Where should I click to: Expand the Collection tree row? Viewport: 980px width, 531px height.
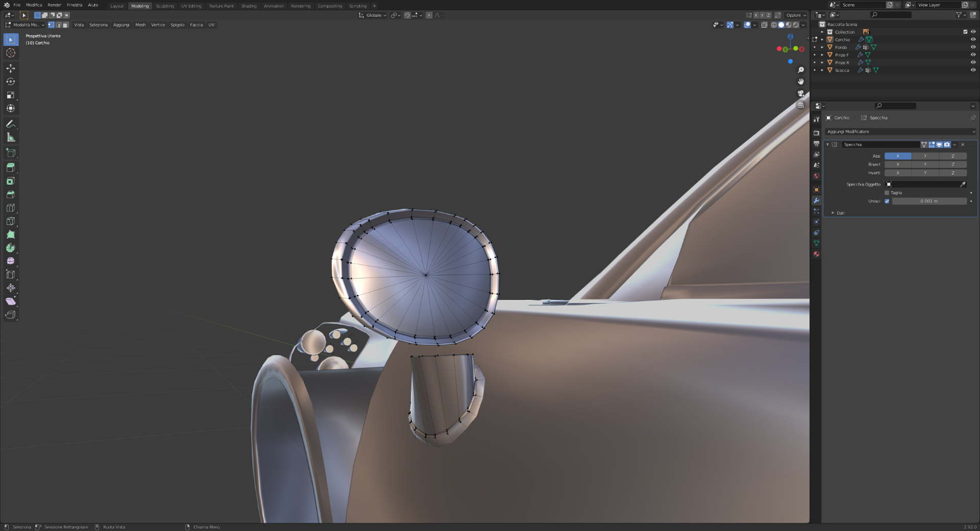[x=822, y=32]
